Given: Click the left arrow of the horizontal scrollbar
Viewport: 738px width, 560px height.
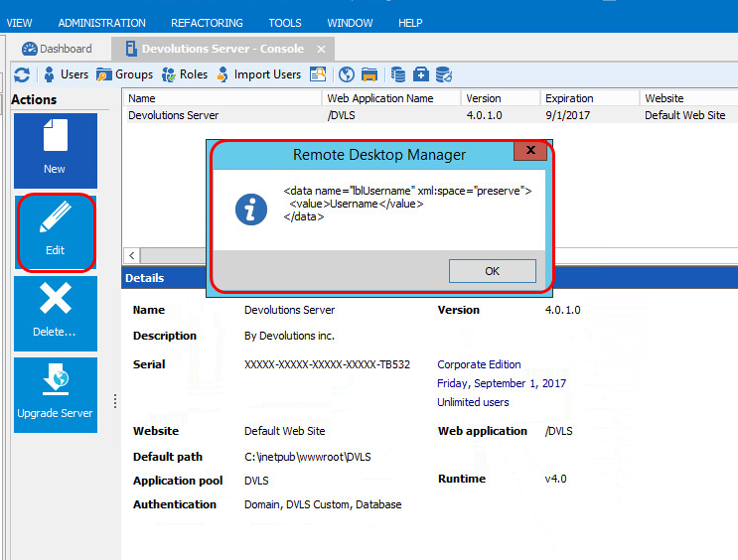Looking at the screenshot, I should click(132, 255).
